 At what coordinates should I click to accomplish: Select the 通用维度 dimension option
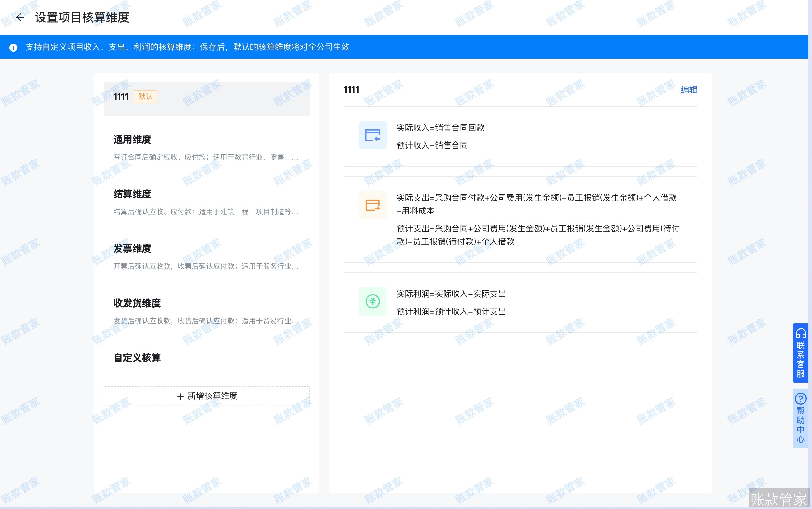click(x=132, y=139)
